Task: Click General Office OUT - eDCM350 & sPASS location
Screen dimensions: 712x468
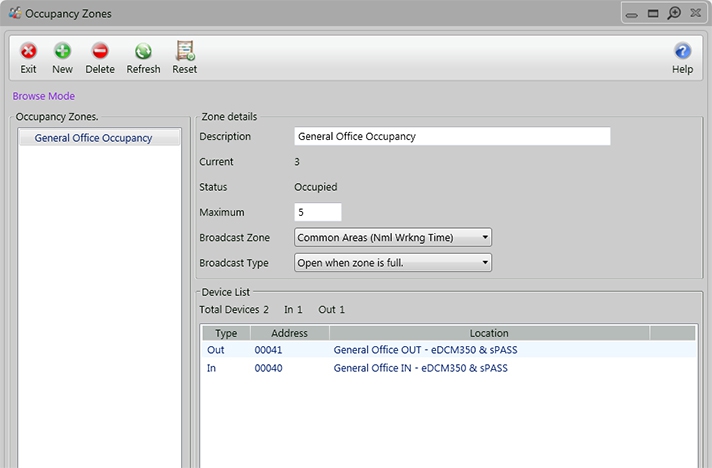Action: 425,350
